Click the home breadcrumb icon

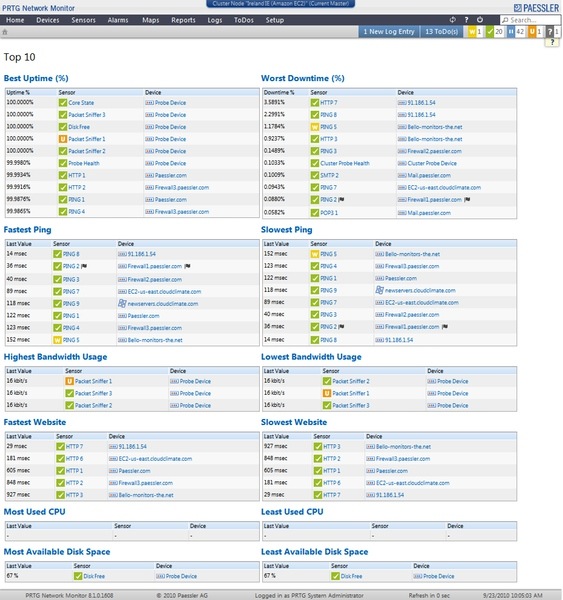(5, 32)
